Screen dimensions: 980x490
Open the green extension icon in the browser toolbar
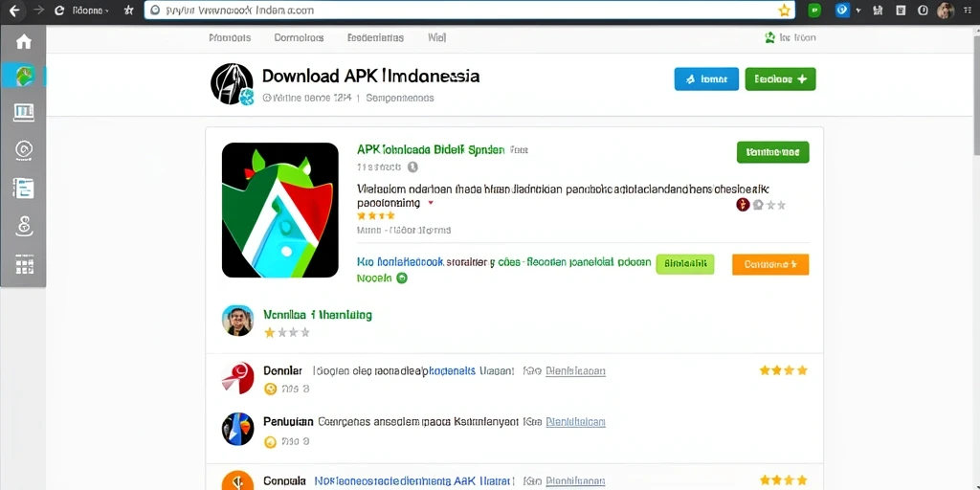tap(813, 10)
